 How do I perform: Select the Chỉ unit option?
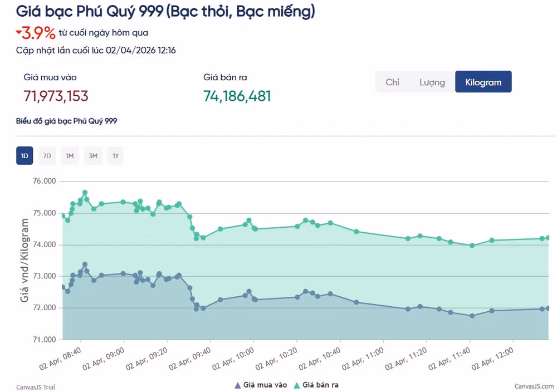point(393,82)
